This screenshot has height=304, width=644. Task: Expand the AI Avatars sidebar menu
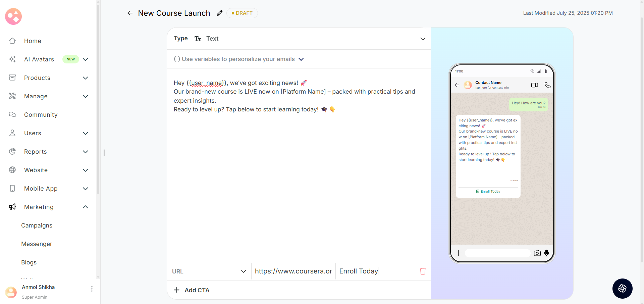(86, 59)
